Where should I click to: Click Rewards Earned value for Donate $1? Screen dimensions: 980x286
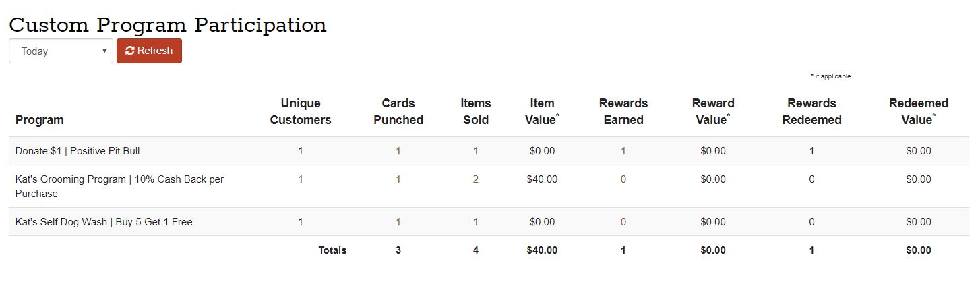[x=623, y=151]
